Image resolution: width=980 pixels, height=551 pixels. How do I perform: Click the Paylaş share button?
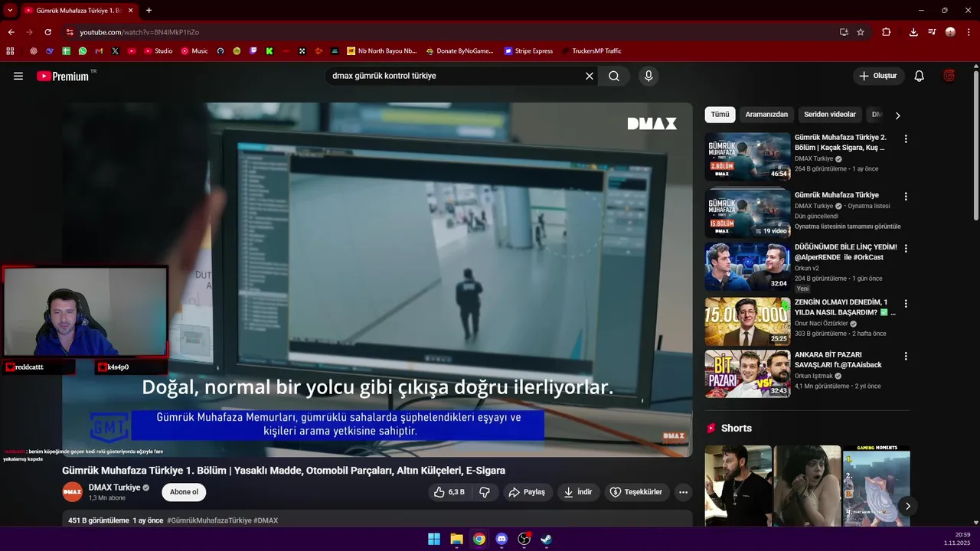pos(527,492)
